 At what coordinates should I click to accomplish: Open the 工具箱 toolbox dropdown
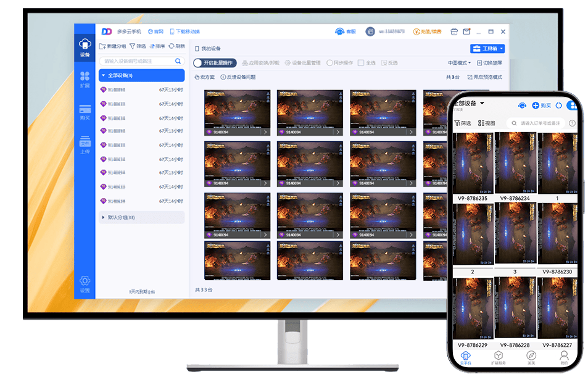click(x=487, y=49)
